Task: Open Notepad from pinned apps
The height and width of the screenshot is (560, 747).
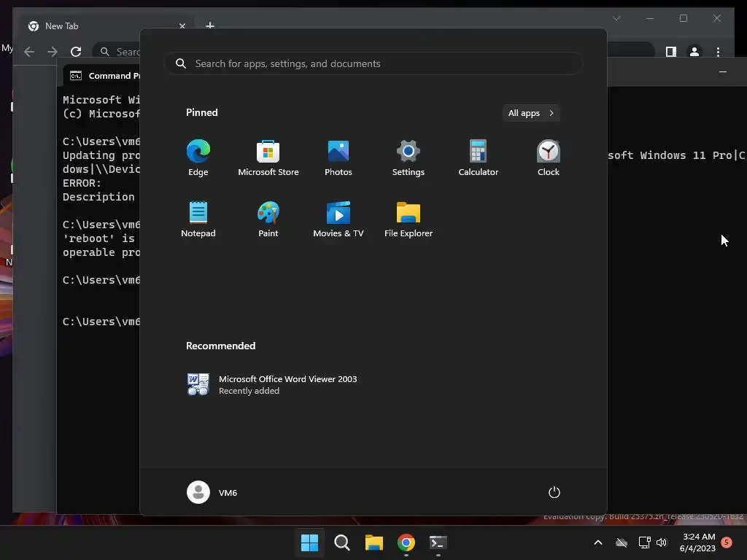Action: 198,219
